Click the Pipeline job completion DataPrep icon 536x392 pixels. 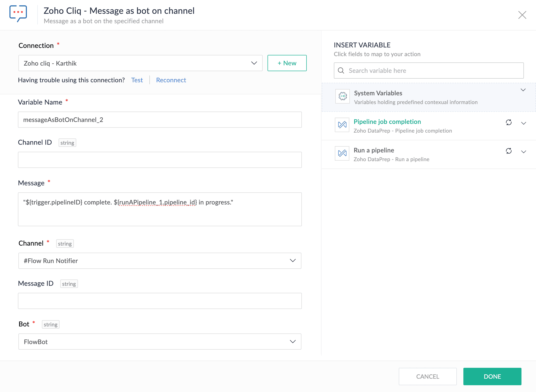pos(342,125)
